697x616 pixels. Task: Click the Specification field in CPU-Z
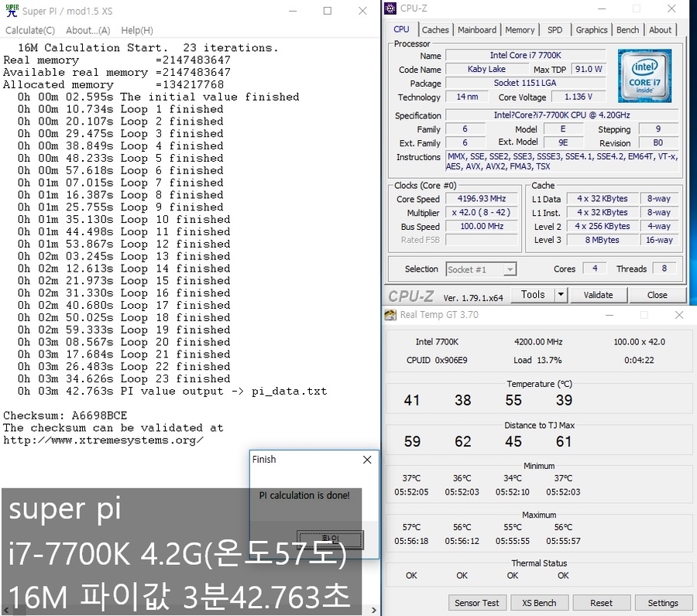562,115
